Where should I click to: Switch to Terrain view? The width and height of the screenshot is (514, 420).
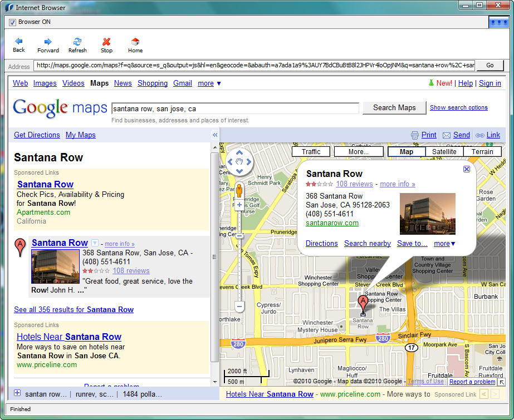[482, 151]
